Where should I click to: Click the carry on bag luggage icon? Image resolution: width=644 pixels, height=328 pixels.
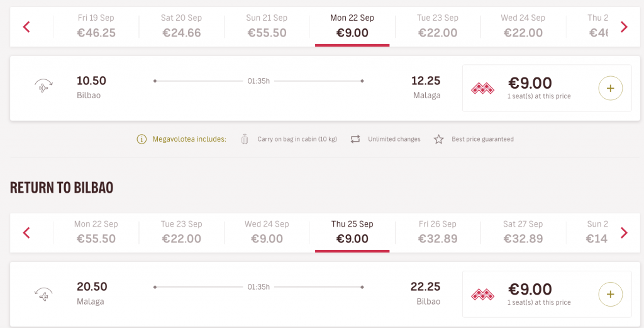click(245, 139)
